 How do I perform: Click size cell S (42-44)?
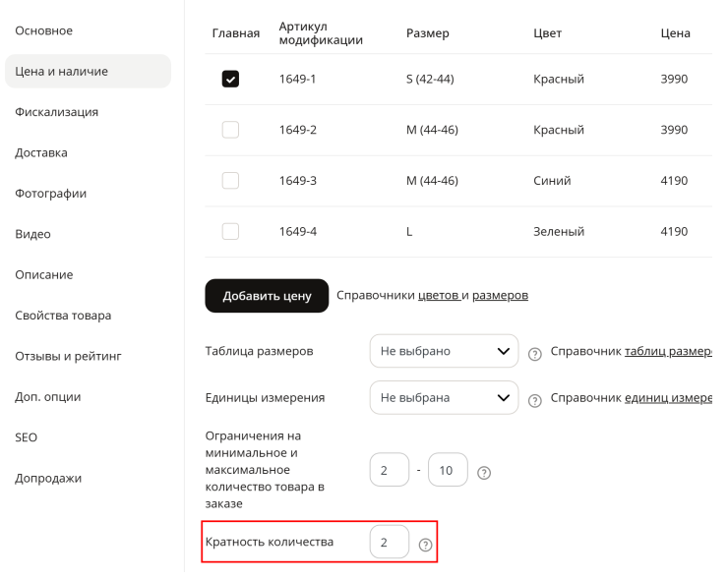[430, 79]
